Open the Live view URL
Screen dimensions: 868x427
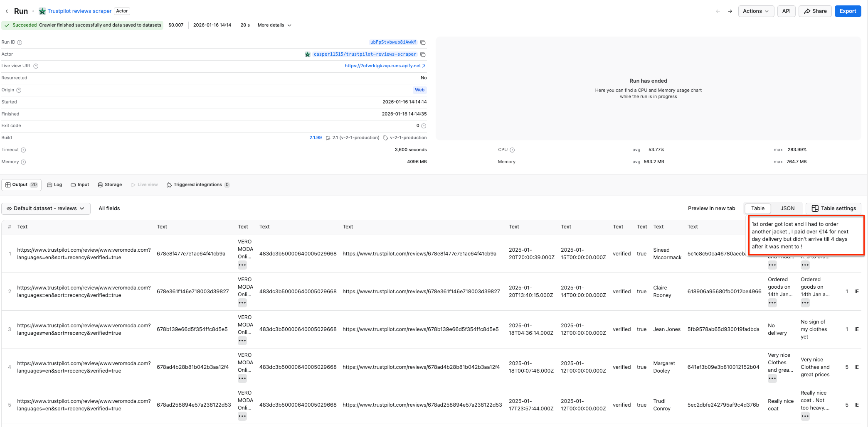(382, 66)
